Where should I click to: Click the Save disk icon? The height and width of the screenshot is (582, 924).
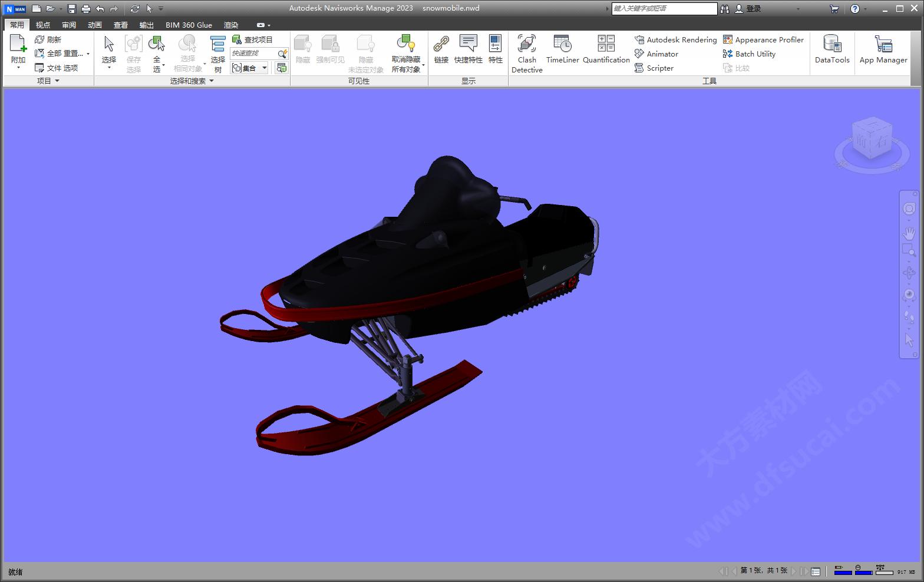72,9
